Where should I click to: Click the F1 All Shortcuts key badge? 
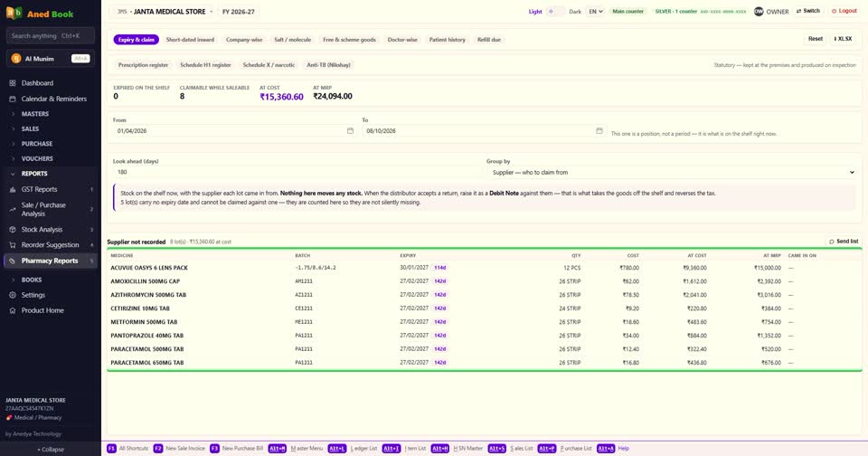tap(111, 448)
